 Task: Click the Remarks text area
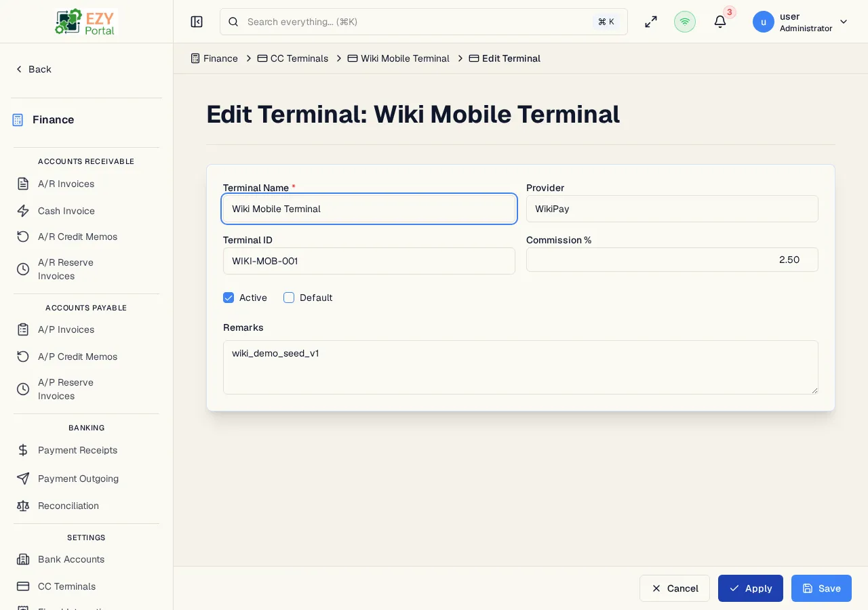click(521, 367)
